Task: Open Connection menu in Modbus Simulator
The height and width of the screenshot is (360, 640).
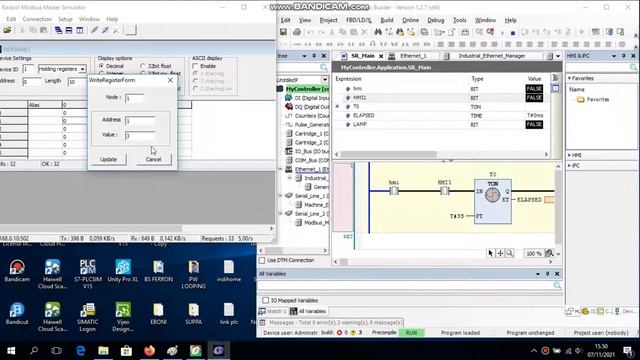Action: [37, 19]
